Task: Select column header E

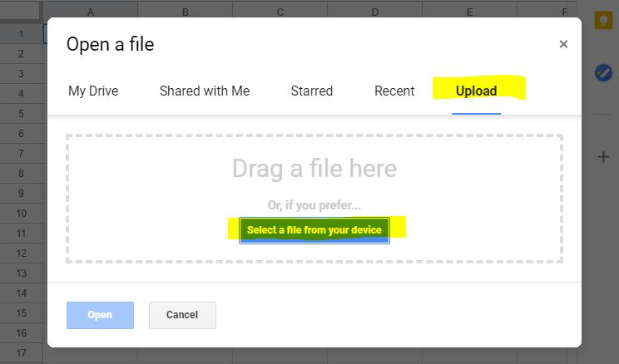Action: click(x=469, y=12)
